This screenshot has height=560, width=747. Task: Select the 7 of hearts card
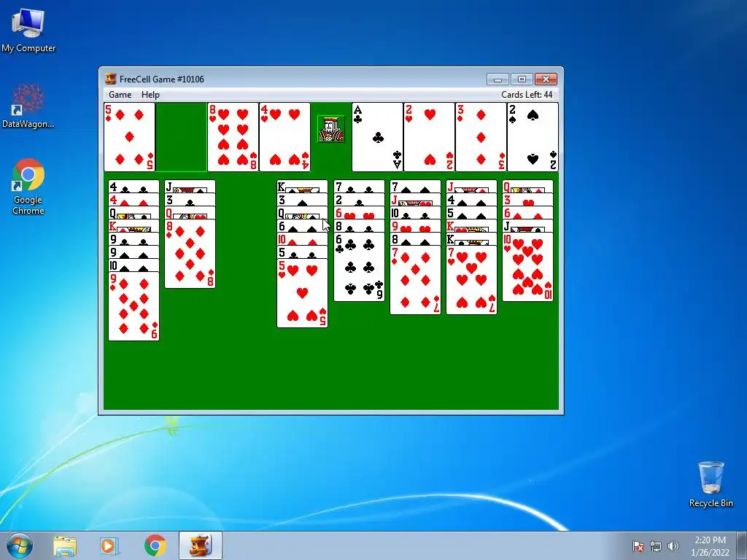click(472, 280)
